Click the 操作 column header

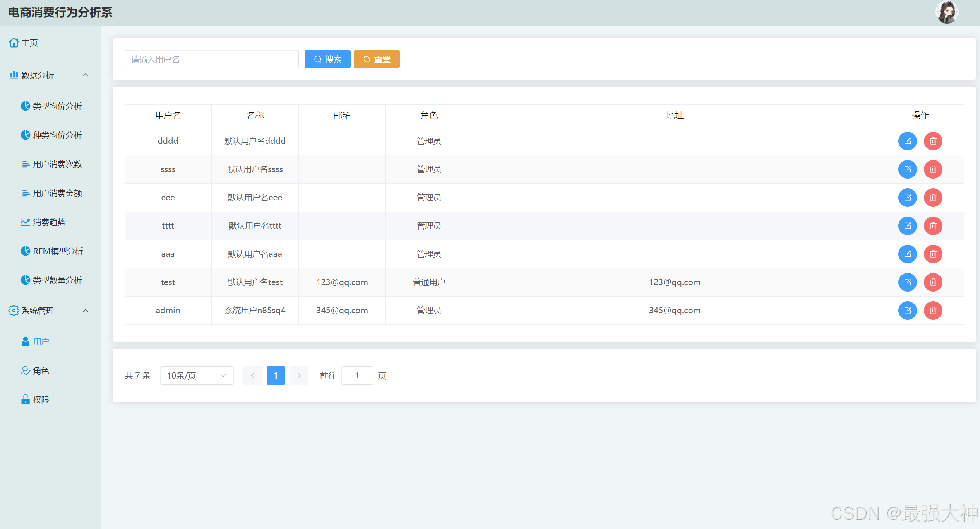coord(920,116)
